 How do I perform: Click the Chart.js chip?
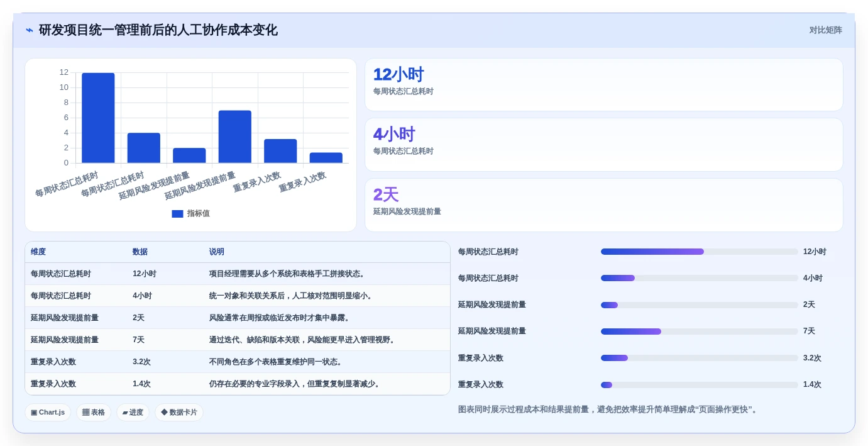coord(48,413)
